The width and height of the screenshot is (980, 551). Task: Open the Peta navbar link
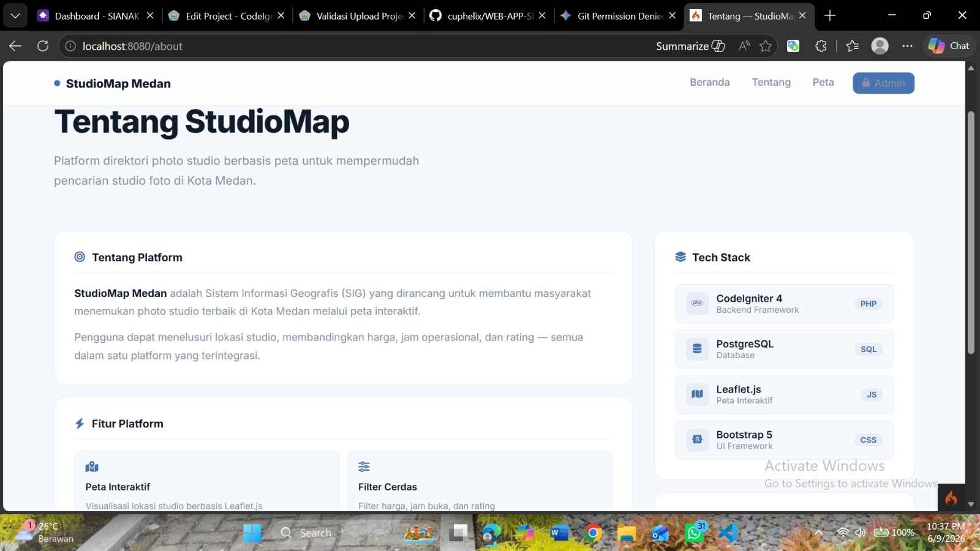(x=823, y=83)
